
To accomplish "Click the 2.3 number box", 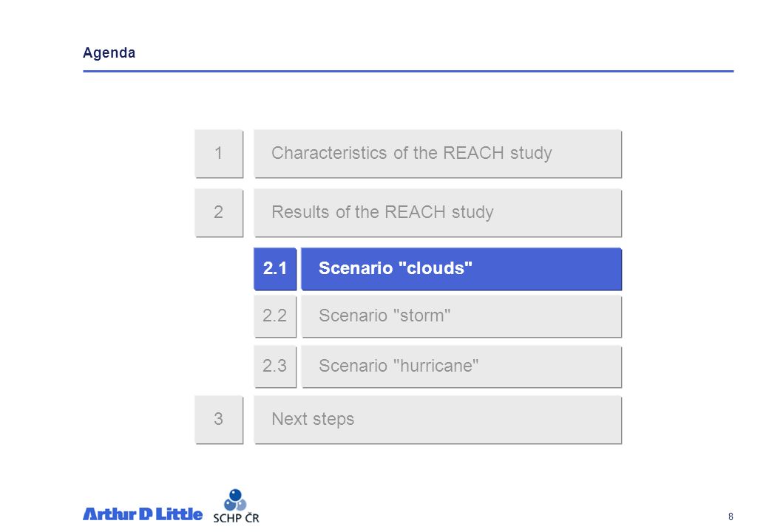I will click(275, 366).
